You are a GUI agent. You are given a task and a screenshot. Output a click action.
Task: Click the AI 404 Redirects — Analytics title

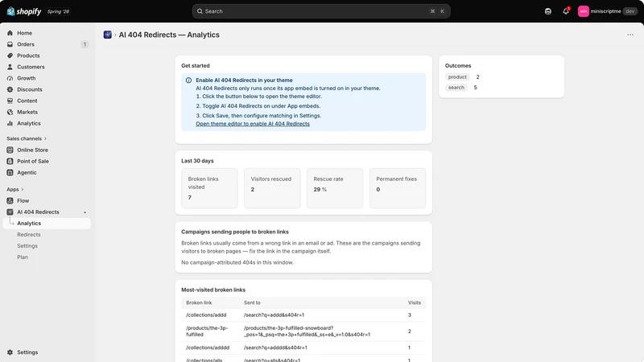[169, 35]
